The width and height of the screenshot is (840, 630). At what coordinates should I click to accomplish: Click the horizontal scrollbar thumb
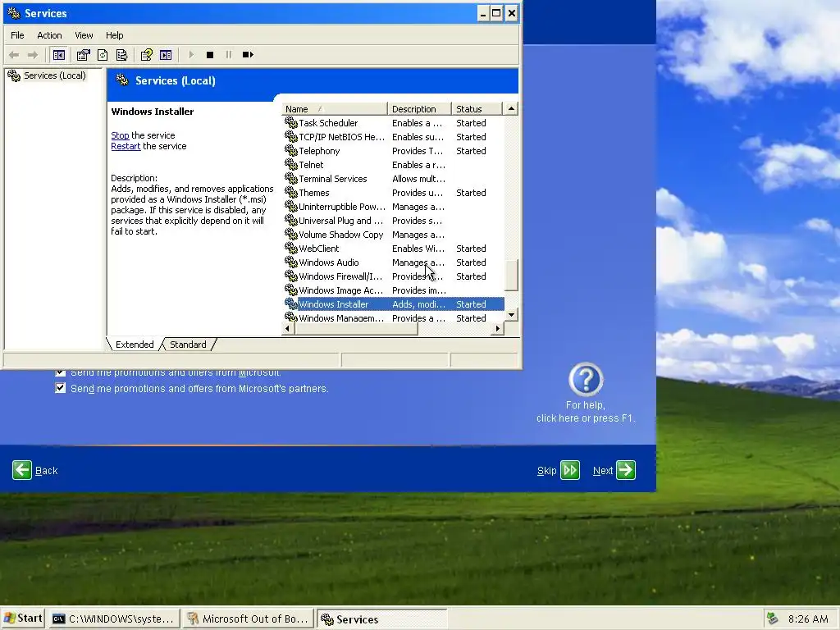pyautogui.click(x=356, y=328)
